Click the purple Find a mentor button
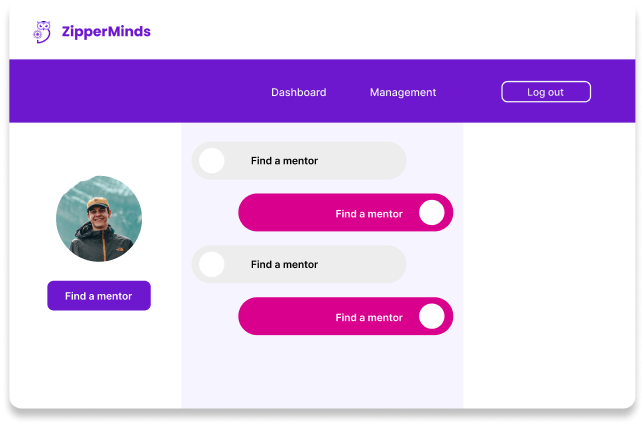This screenshot has height=425, width=643. coord(99,296)
